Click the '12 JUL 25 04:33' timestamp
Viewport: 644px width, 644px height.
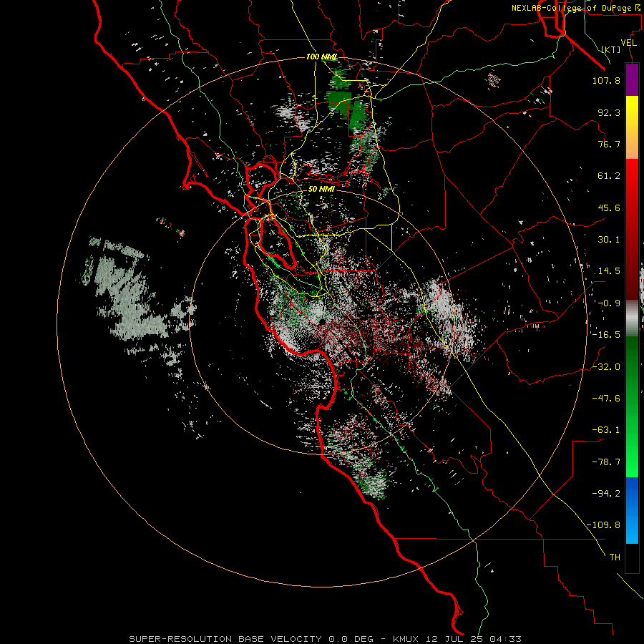[474, 639]
